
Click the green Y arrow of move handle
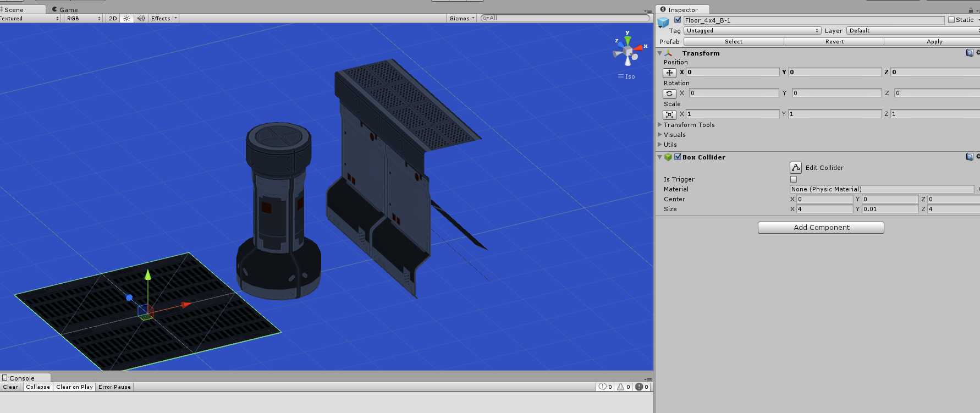pos(147,275)
